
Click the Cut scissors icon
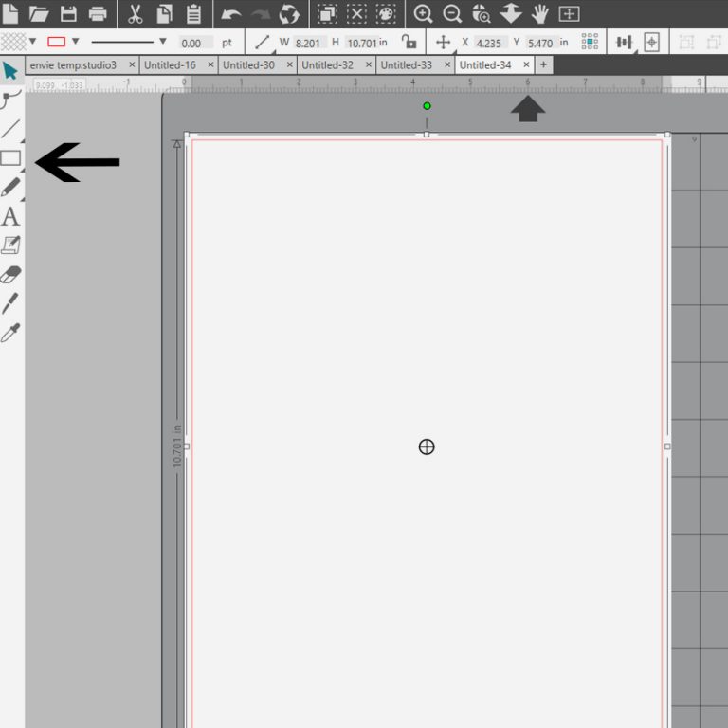coord(136,14)
